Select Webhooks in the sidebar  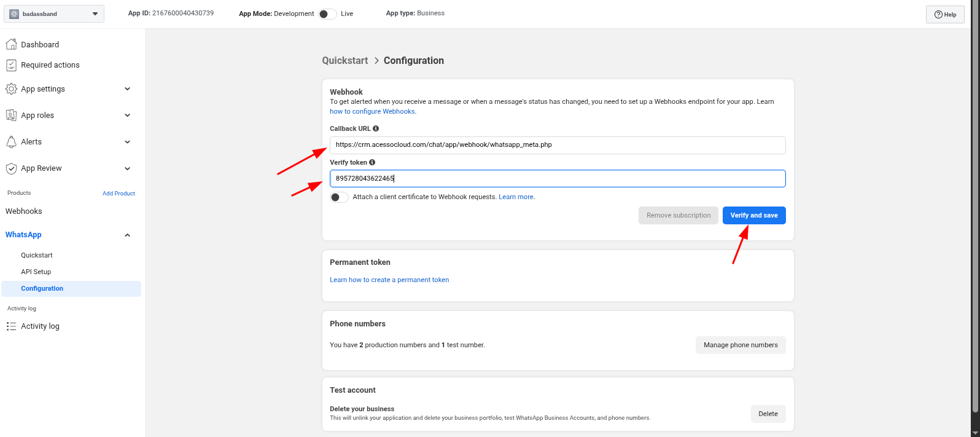[24, 211]
